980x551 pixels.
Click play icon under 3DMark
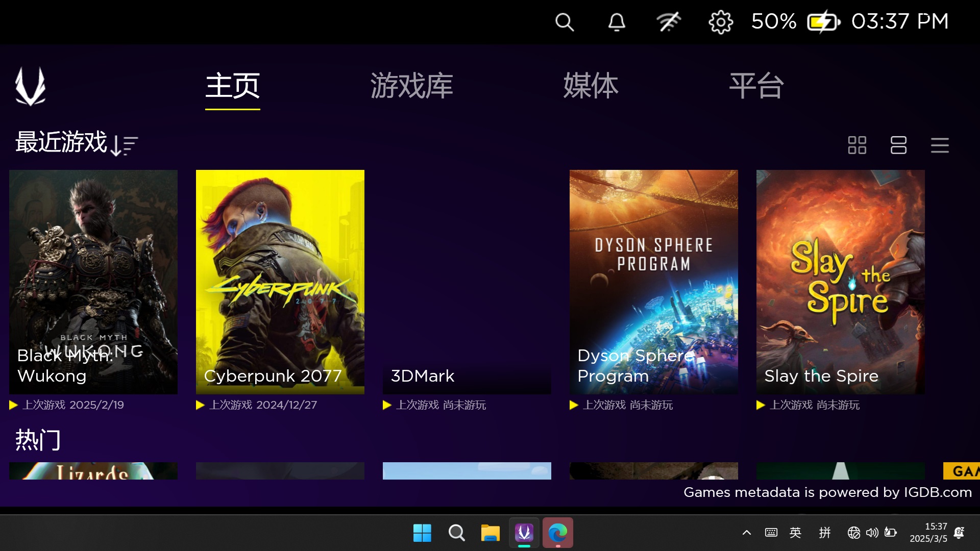(x=387, y=405)
